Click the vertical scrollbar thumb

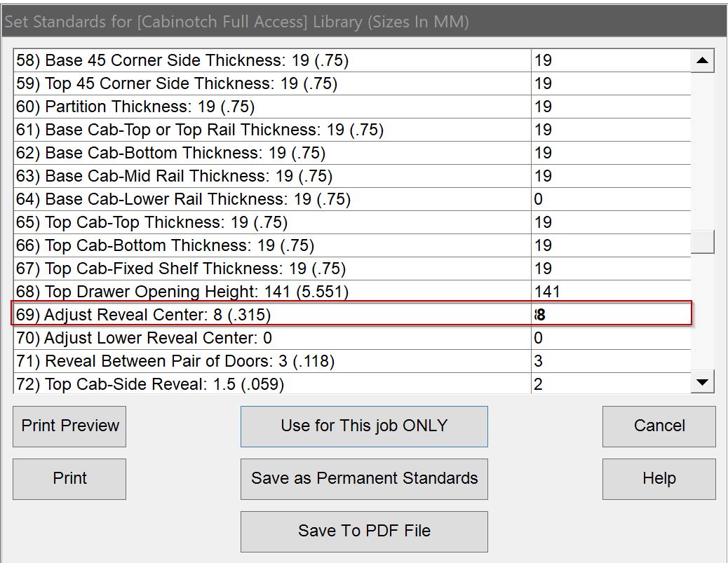pos(702,242)
